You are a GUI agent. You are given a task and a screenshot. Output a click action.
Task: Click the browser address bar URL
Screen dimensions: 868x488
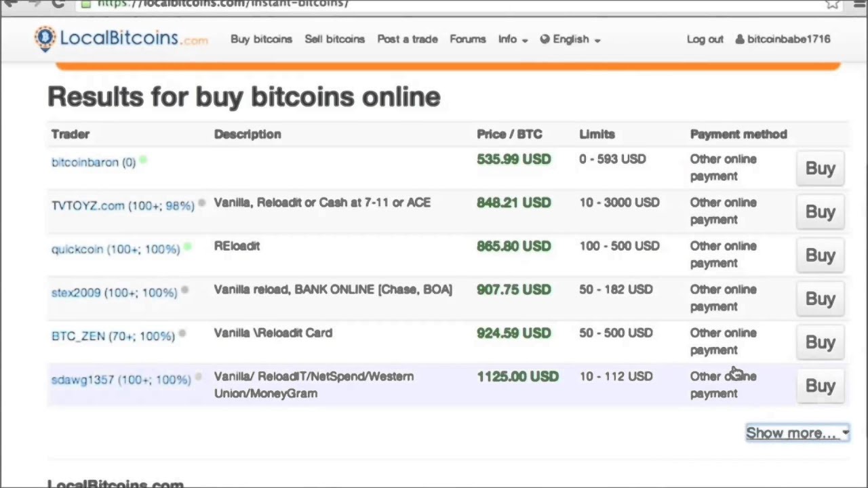pos(223,3)
